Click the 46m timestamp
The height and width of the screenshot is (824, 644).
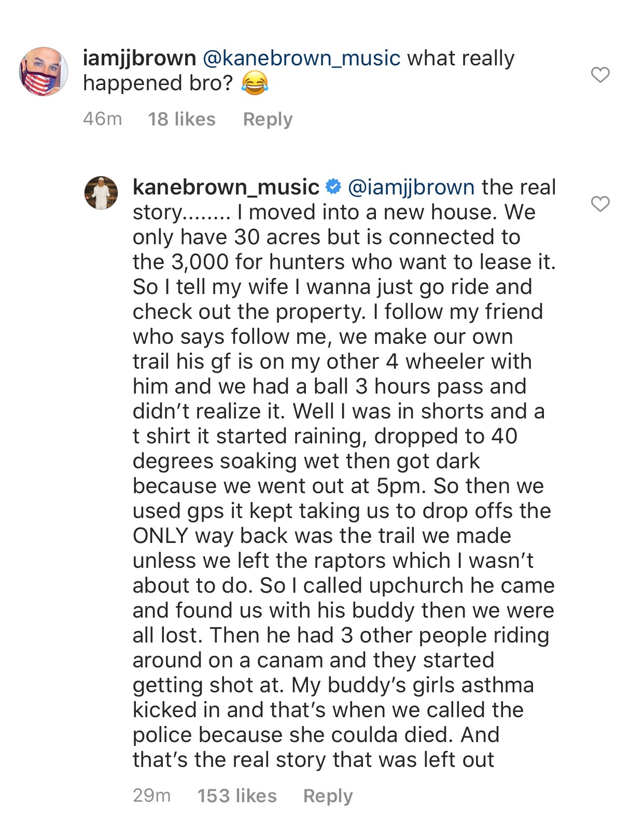102,119
